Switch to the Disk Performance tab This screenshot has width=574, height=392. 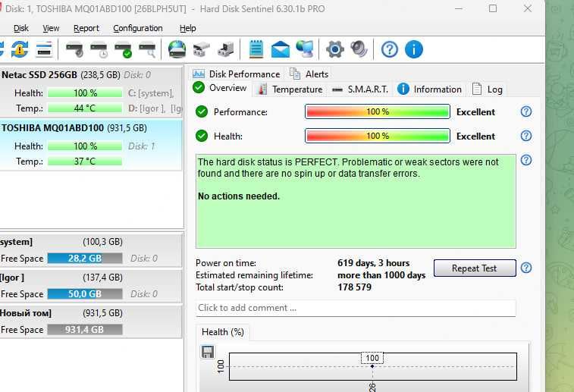tap(237, 74)
